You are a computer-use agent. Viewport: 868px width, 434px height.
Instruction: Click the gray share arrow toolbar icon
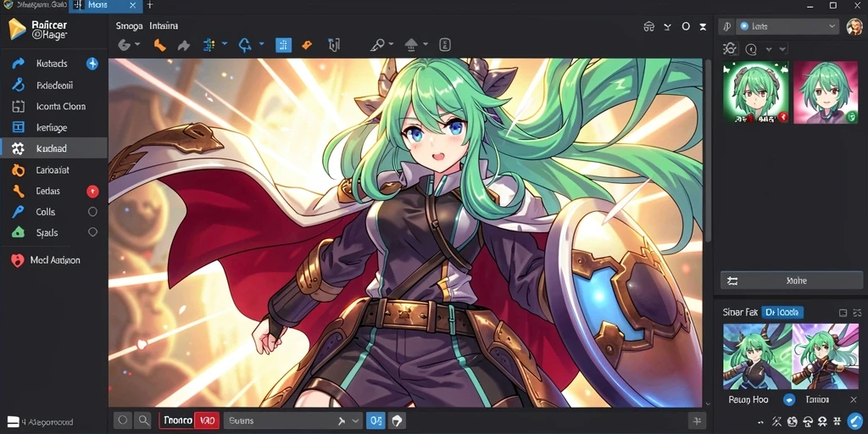pos(183,46)
